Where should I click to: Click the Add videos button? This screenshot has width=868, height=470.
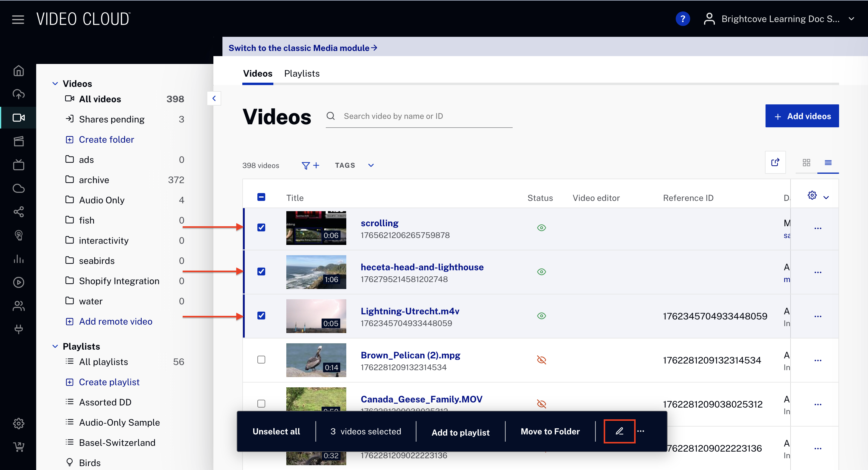[802, 116]
